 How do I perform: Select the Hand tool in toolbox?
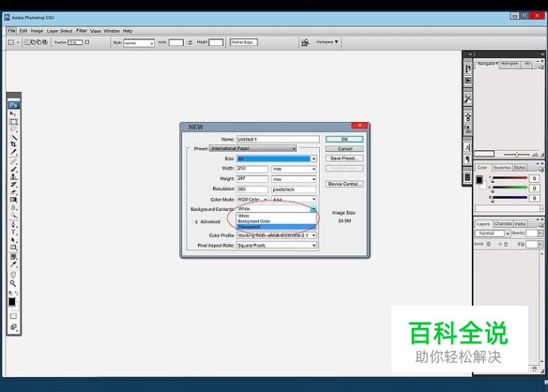[x=13, y=275]
